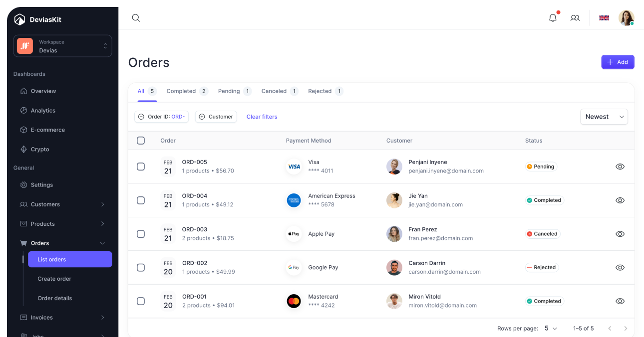644x337 pixels.
Task: Open the Newest sort dropdown
Action: point(604,117)
